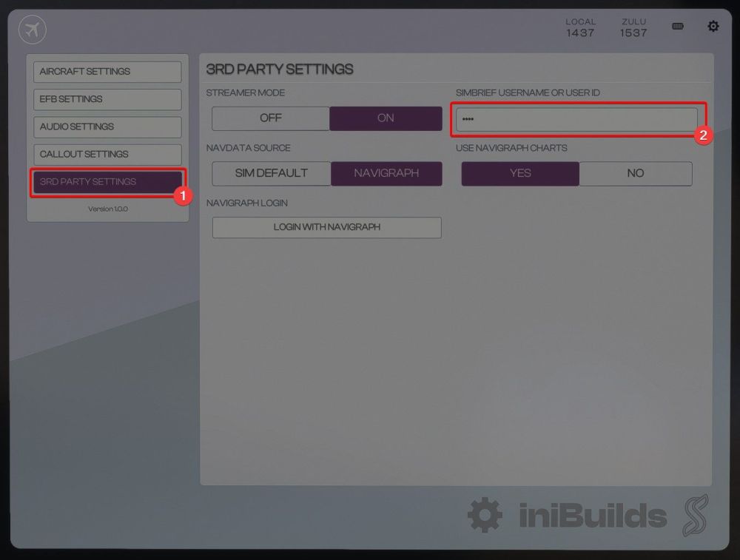Click the ZULU 1537 time display
The height and width of the screenshot is (560, 740).
coord(633,28)
